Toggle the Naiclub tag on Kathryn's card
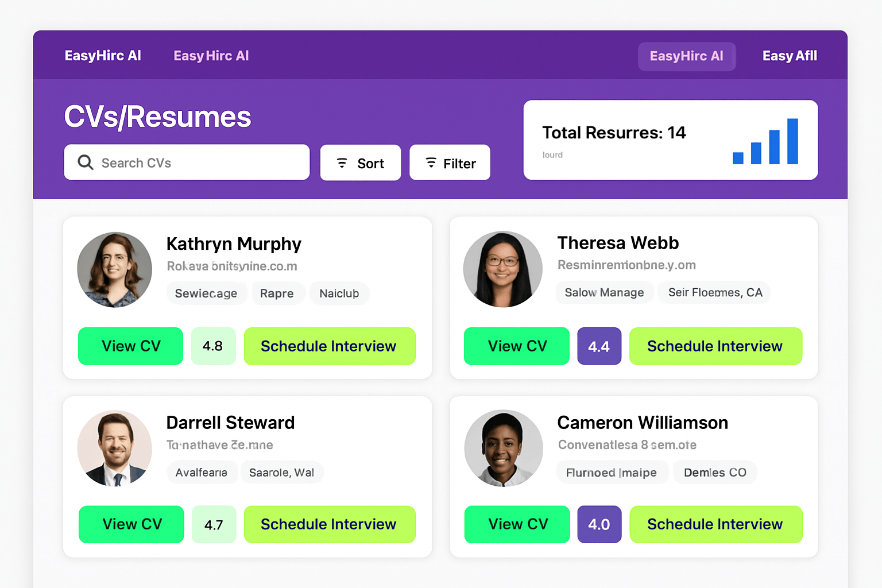The image size is (882, 588). point(339,293)
